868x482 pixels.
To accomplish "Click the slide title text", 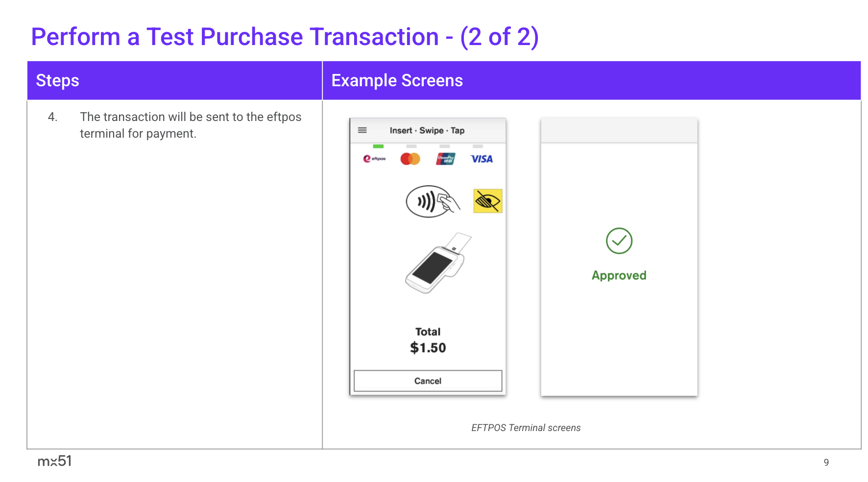I will point(285,37).
